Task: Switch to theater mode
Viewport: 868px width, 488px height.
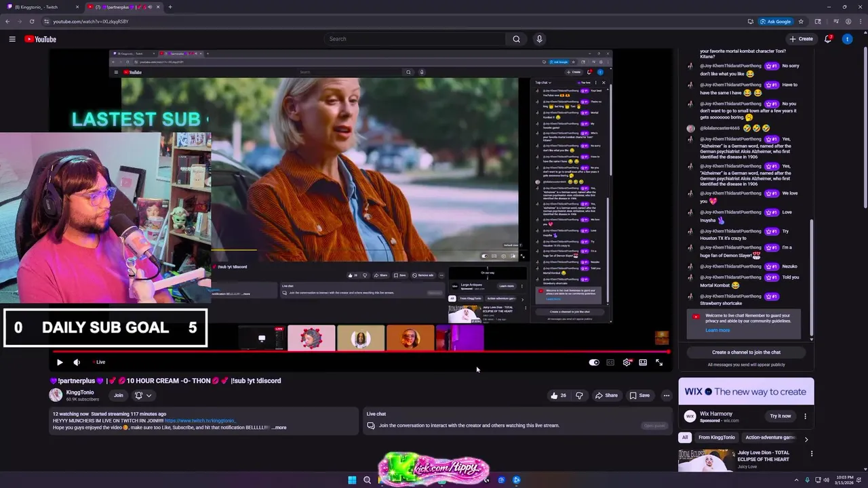Action: coord(643,363)
